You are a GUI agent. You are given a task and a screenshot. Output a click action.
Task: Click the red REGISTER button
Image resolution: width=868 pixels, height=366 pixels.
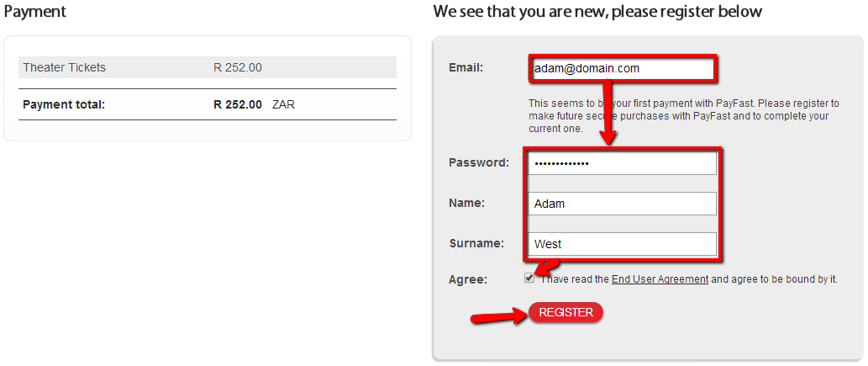pos(566,312)
